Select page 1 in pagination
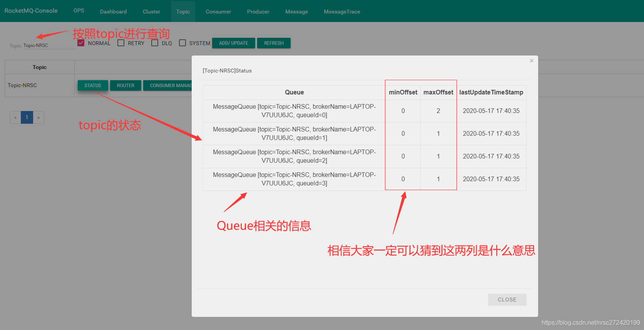The width and height of the screenshot is (644, 330). point(27,117)
